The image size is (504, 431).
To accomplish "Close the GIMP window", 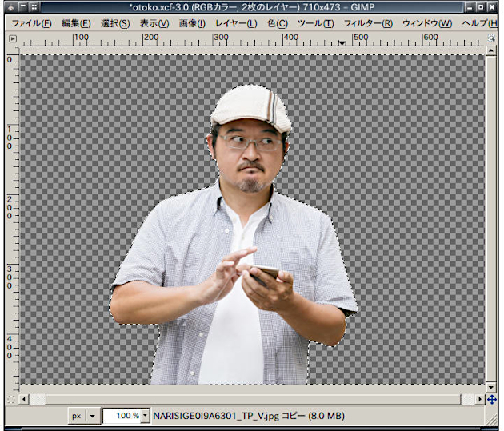I will (x=492, y=6).
